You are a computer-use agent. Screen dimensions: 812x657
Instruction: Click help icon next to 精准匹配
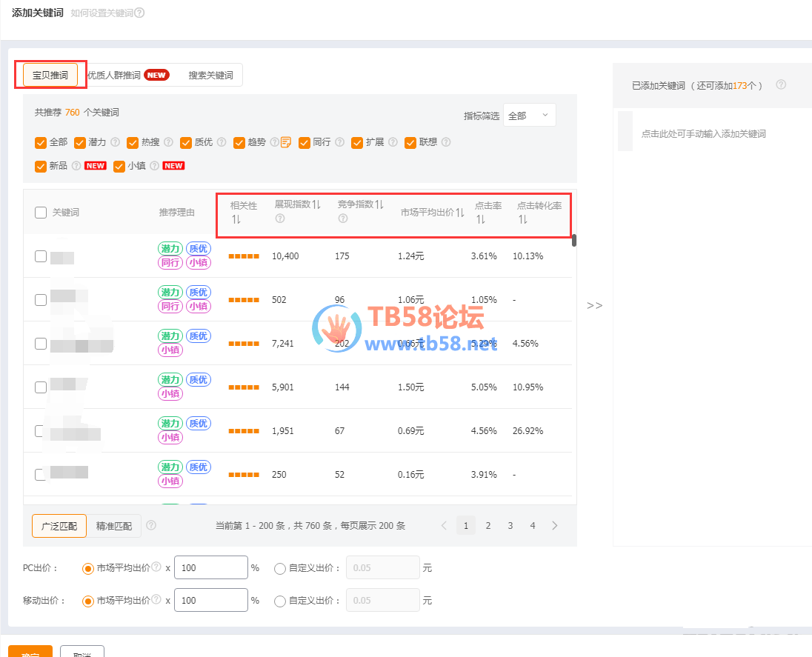(x=151, y=525)
